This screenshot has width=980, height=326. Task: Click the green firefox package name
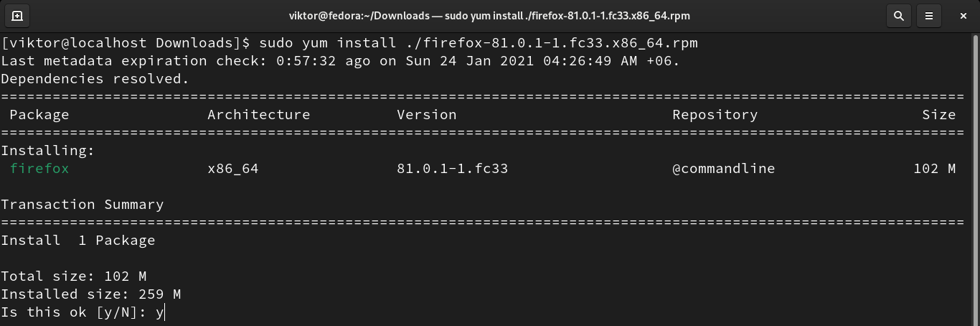[x=39, y=169]
